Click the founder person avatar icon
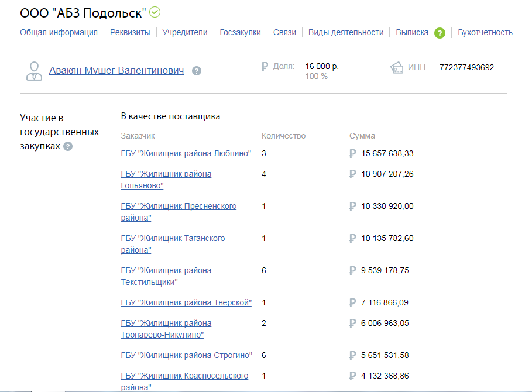Image resolution: width=532 pixels, height=392 pixels. 35,71
